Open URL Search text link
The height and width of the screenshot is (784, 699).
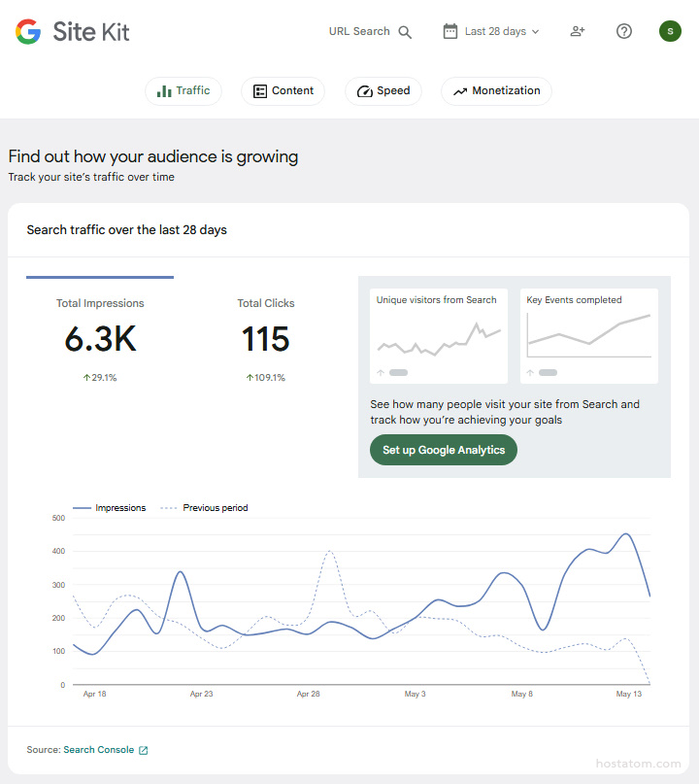pyautogui.click(x=359, y=31)
